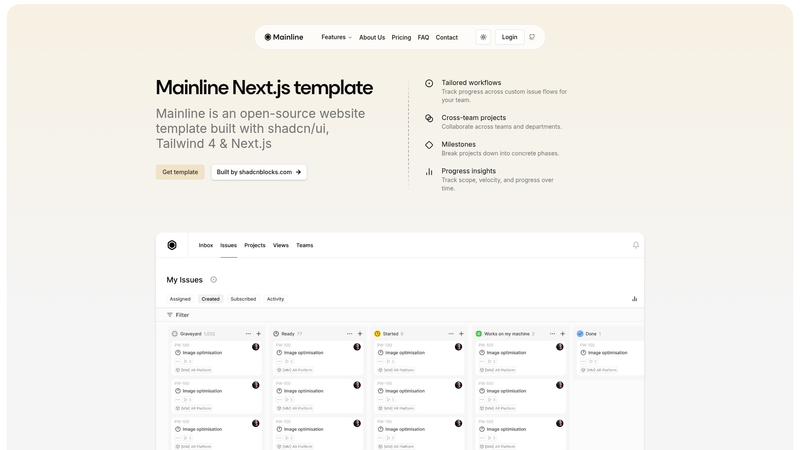Open Built by shadcnblocks.com link
This screenshot has height=450, width=800.
(x=259, y=172)
